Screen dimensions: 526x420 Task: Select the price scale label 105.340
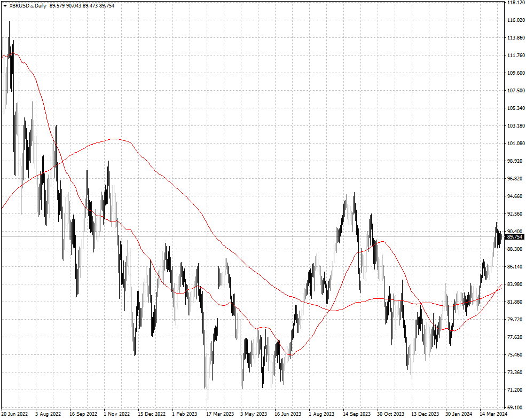[x=516, y=108]
